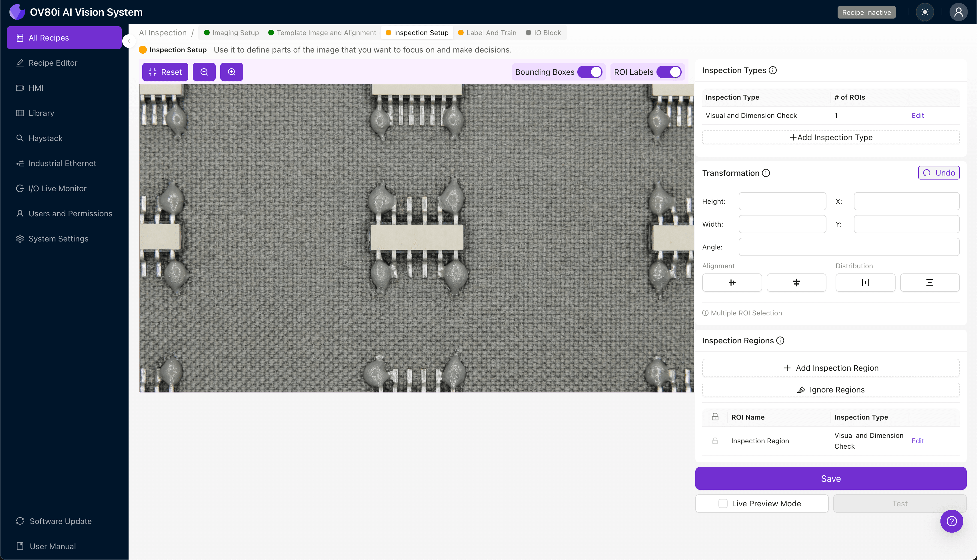Image resolution: width=977 pixels, height=560 pixels.
Task: Enable the Live Preview Mode checkbox
Action: click(x=723, y=503)
